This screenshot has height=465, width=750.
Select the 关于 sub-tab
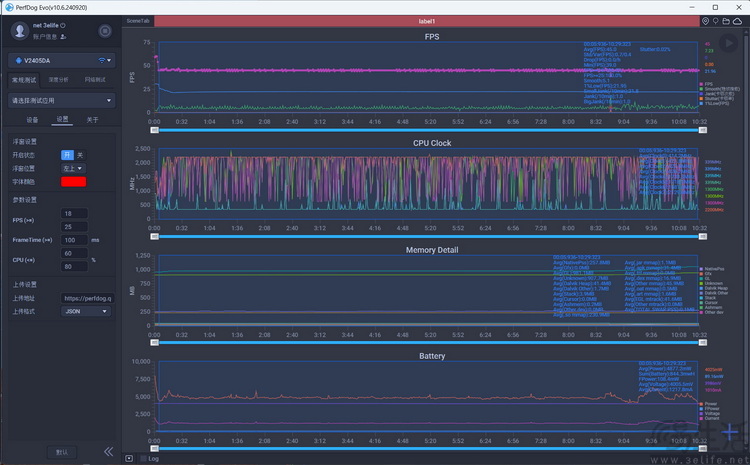[x=92, y=120]
